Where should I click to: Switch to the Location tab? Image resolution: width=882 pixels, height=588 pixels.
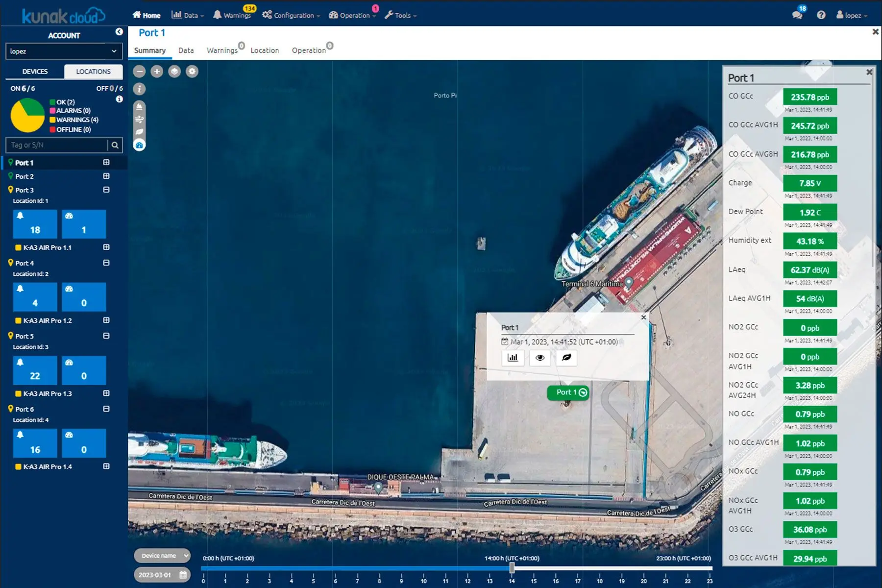pyautogui.click(x=265, y=50)
